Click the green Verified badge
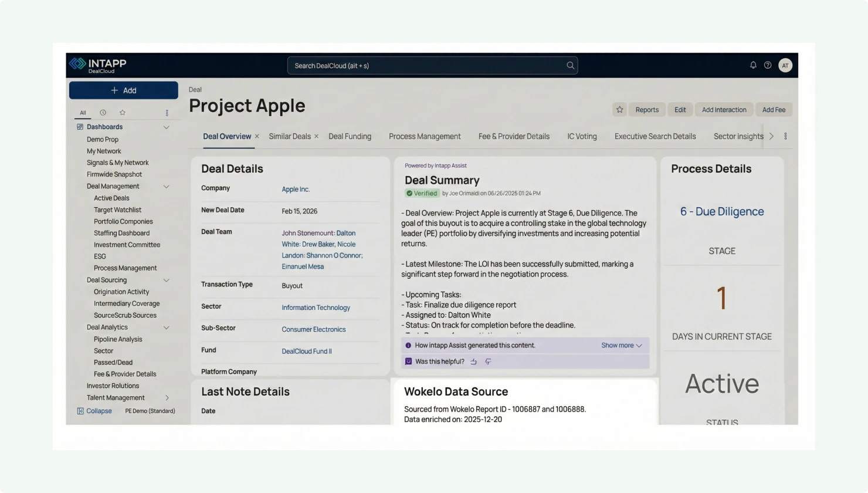 (x=422, y=193)
